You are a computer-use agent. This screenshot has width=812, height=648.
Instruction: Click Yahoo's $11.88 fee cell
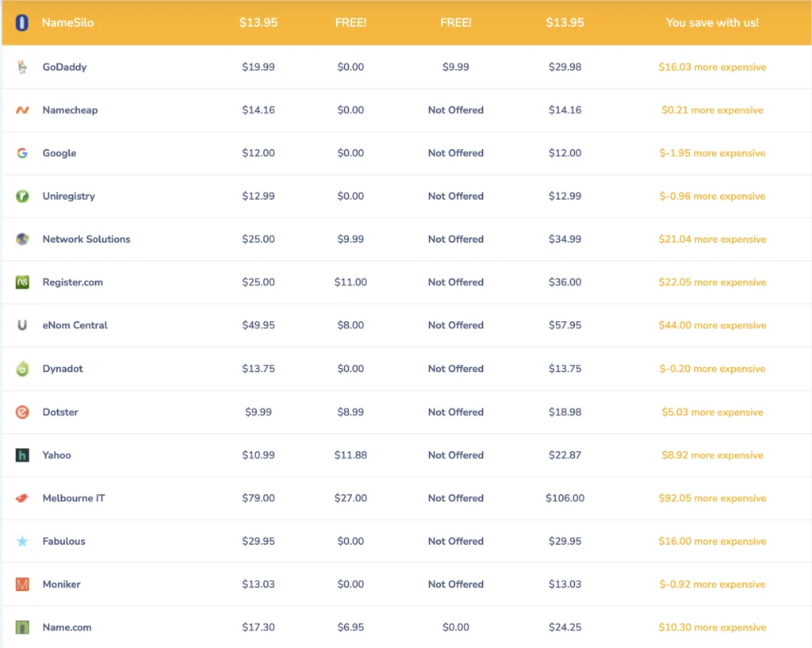[350, 455]
